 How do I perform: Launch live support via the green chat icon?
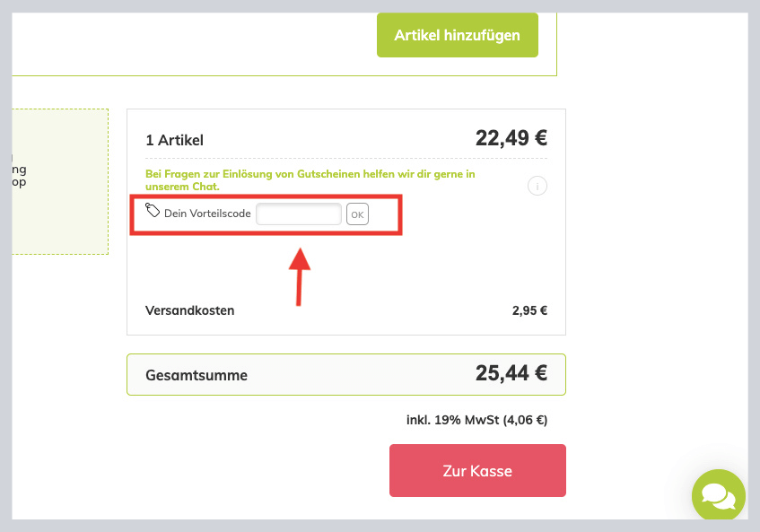click(718, 495)
